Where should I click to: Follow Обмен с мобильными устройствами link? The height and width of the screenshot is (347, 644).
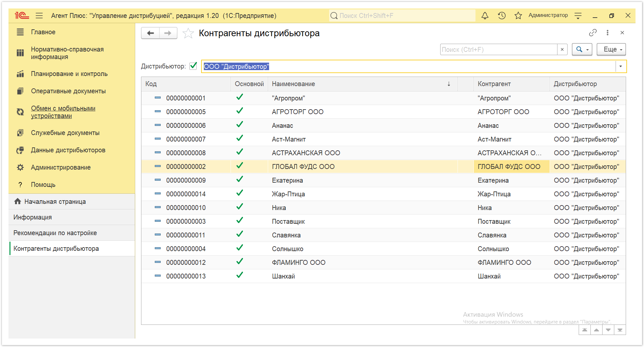(63, 112)
